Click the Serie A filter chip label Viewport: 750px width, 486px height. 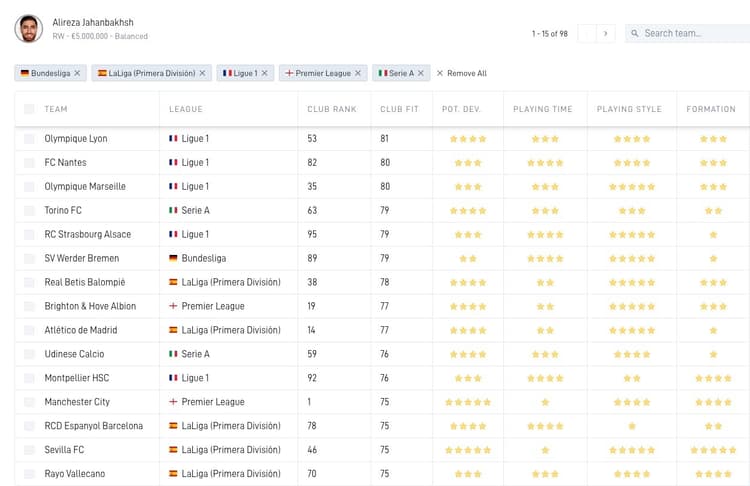pos(401,73)
